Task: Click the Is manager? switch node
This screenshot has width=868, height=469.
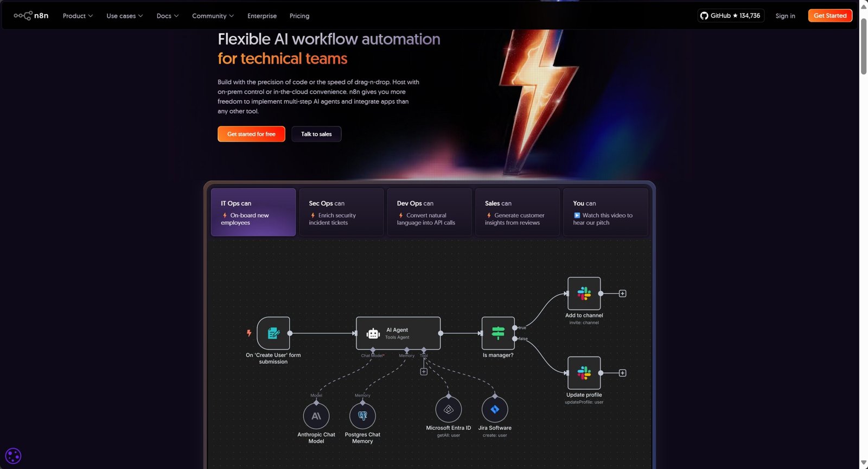Action: 498,333
